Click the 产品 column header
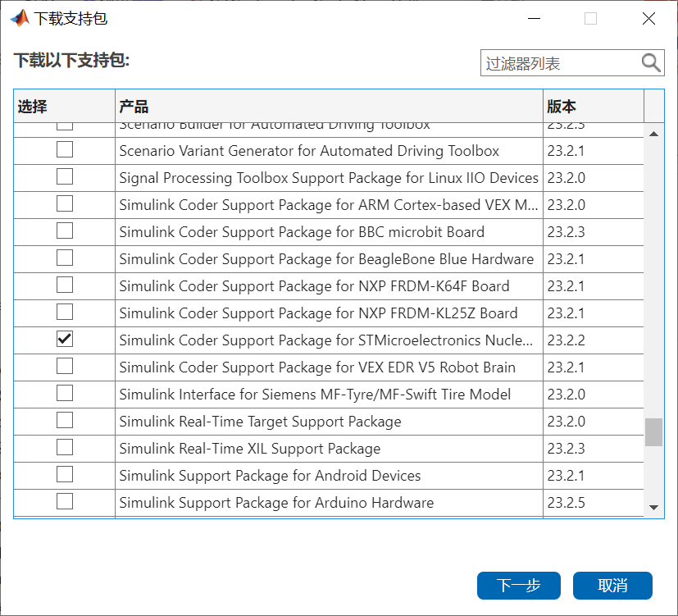Image resolution: width=678 pixels, height=616 pixels. (329, 106)
